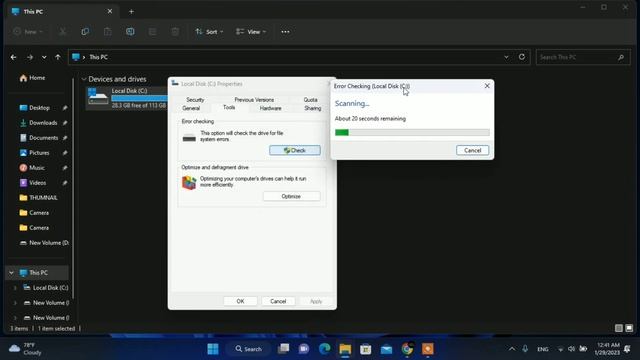Viewport: 640px width, 360px height.
Task: Open the Windows Start menu
Action: pyautogui.click(x=213, y=349)
